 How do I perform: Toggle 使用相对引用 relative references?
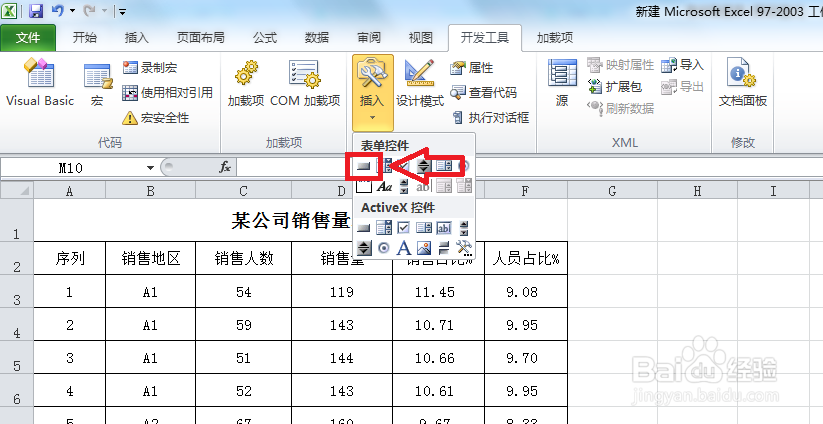pos(167,93)
